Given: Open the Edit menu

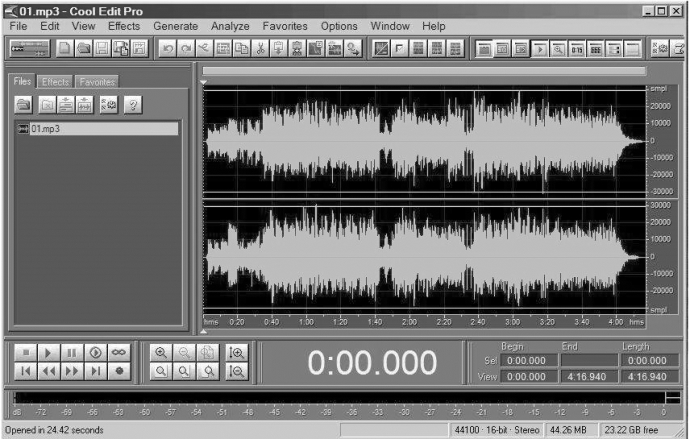Looking at the screenshot, I should pyautogui.click(x=50, y=26).
